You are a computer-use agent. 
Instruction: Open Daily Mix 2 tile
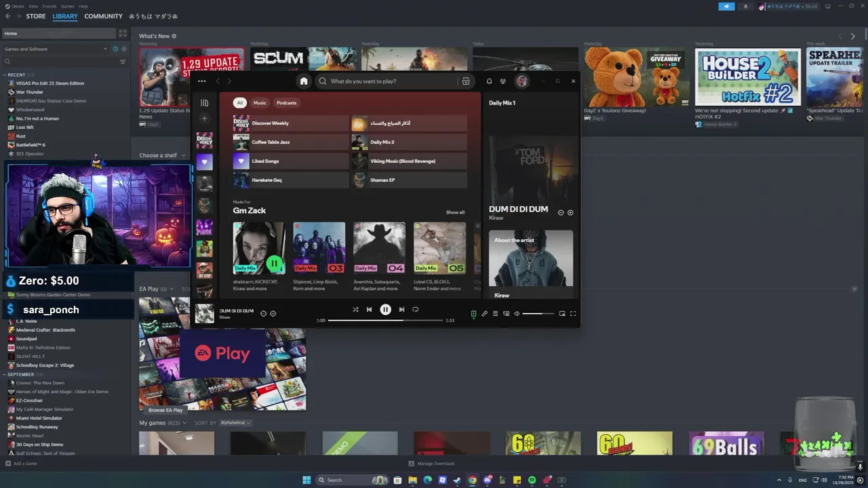409,142
